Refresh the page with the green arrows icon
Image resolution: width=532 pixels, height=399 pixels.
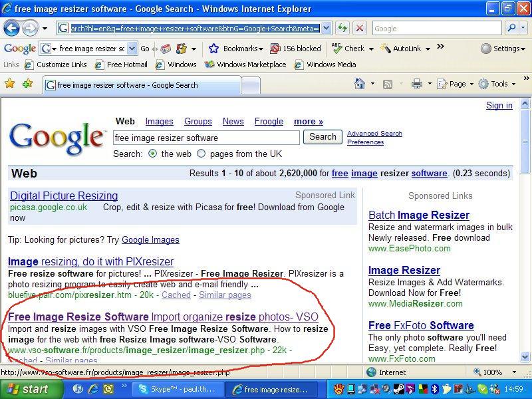coord(342,28)
